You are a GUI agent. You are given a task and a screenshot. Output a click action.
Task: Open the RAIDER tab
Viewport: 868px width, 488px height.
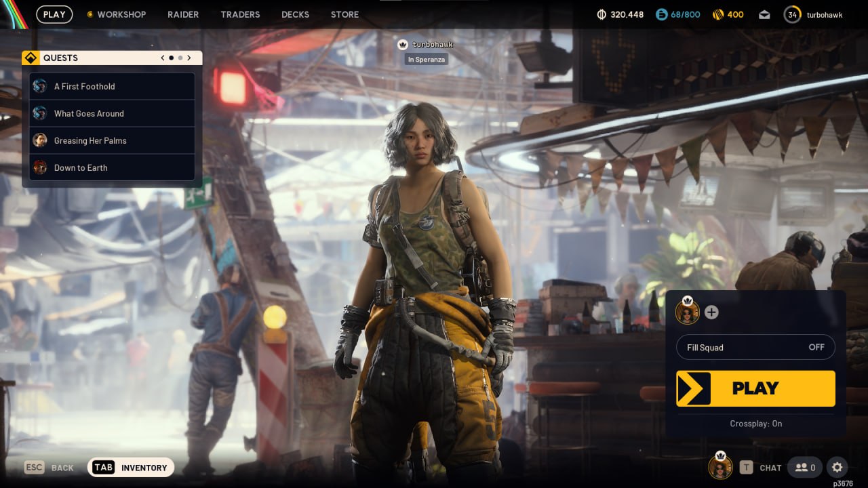point(183,14)
